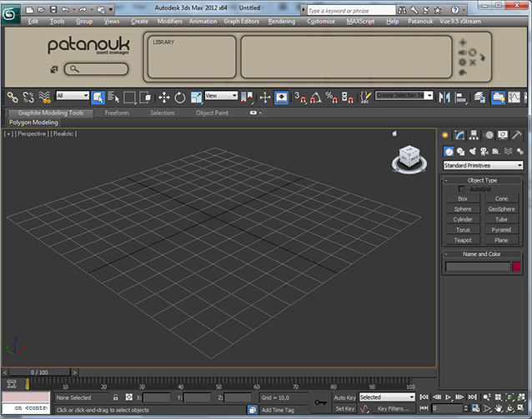This screenshot has height=419, width=532.
Task: Select the Shapes category icon
Action: pos(460,152)
